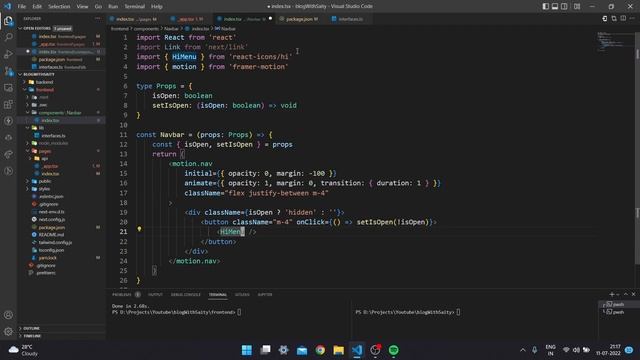Open the Explorer view in activity bar
Image resolution: width=640 pixels, height=360 pixels.
pos(8,21)
